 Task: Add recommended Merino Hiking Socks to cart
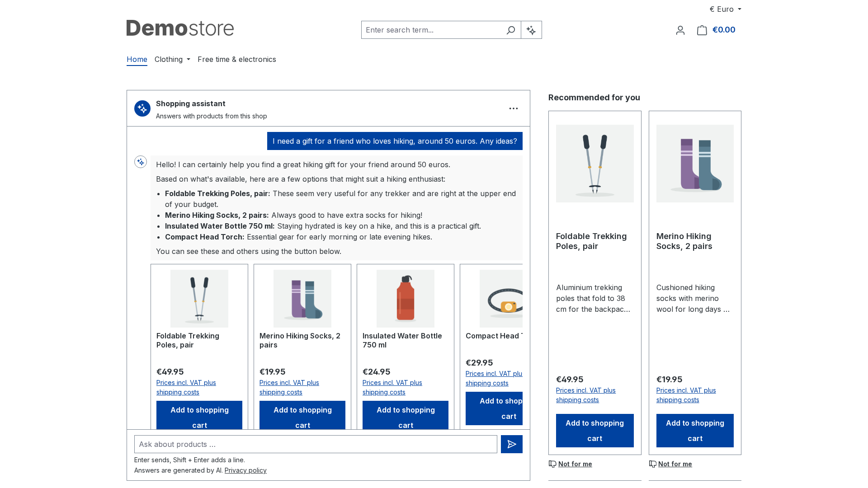point(695,431)
